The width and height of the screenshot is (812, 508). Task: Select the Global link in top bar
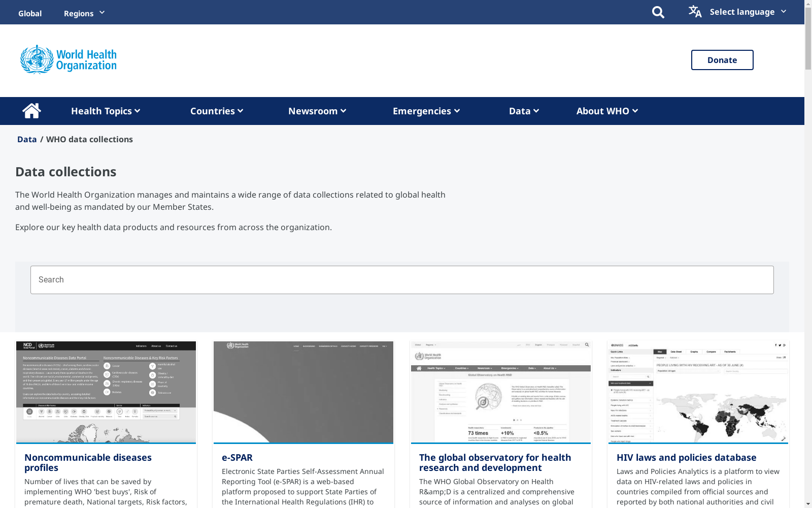[x=30, y=13]
